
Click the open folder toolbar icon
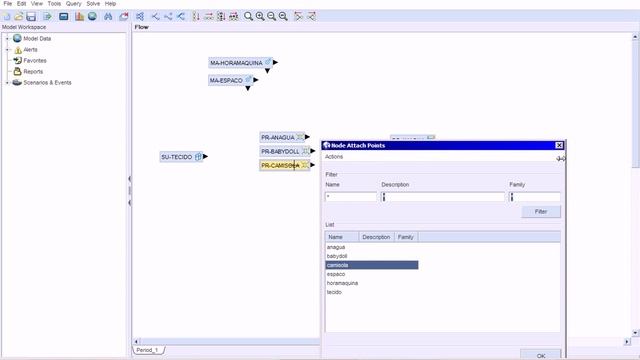pos(19,16)
